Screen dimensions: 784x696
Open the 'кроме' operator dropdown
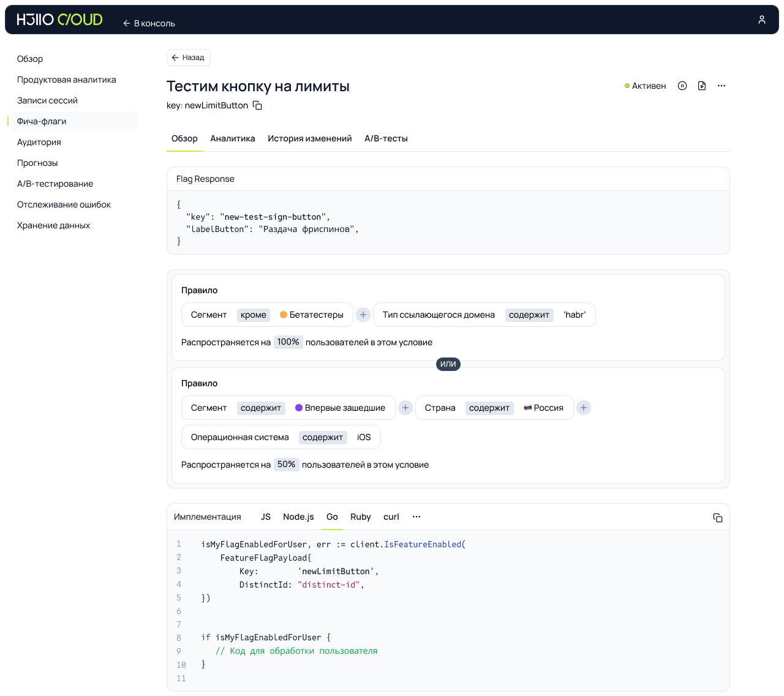(x=254, y=315)
